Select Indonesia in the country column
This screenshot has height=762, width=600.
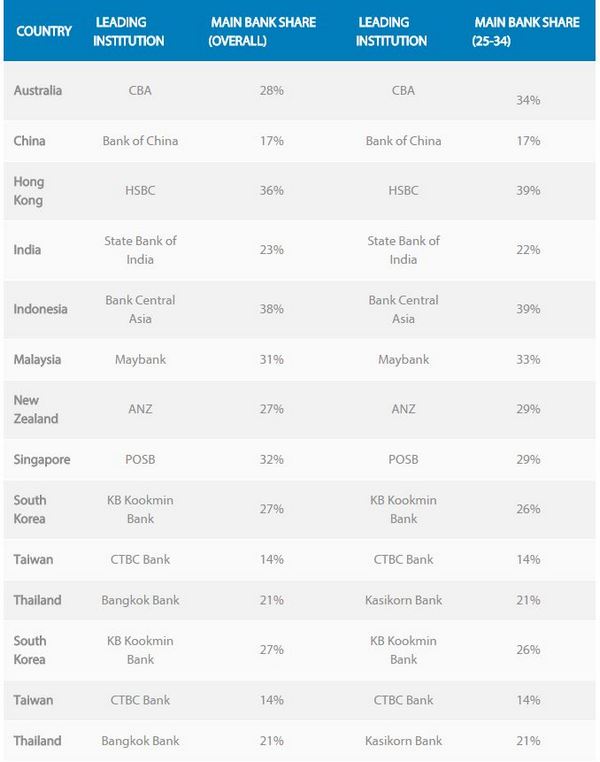(41, 309)
